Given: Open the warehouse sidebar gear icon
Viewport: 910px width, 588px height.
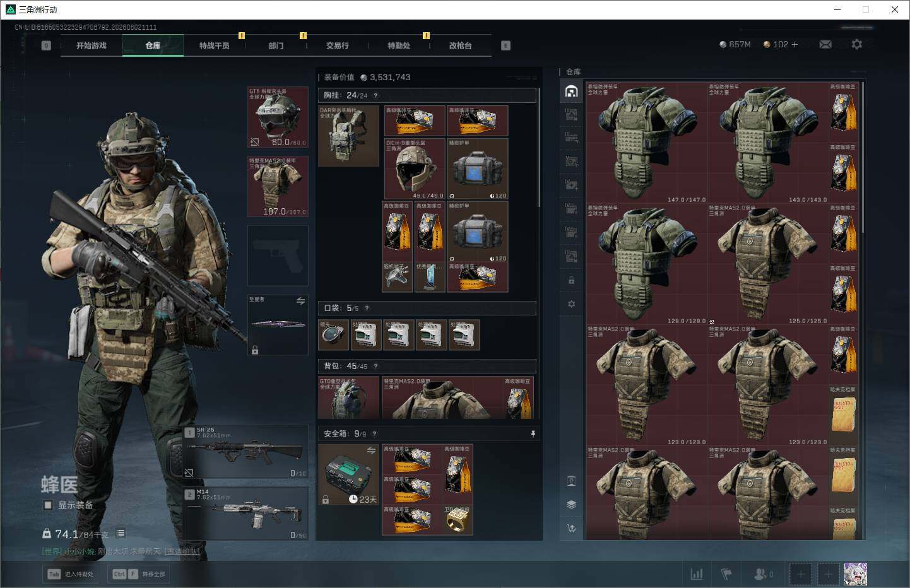Looking at the screenshot, I should pyautogui.click(x=571, y=304).
